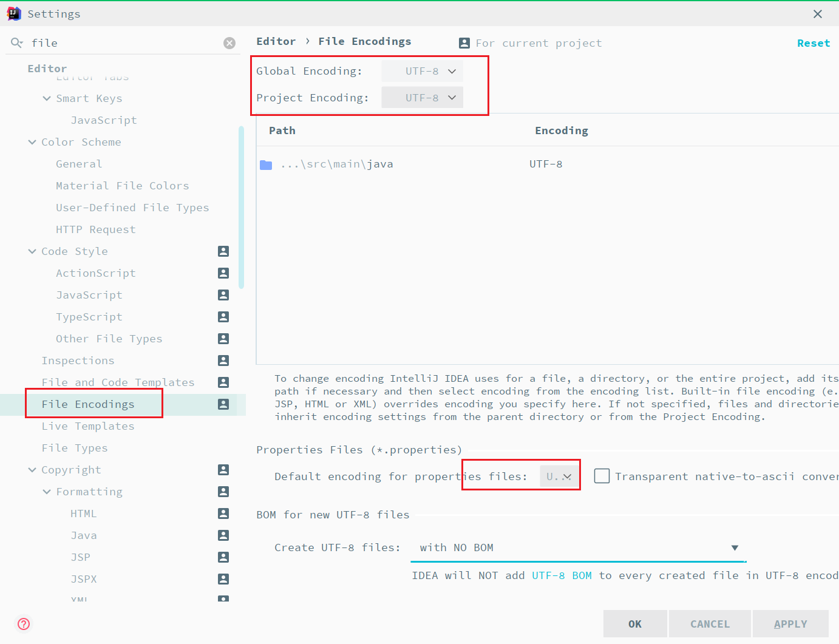This screenshot has height=644, width=839.
Task: Collapse the Color Scheme tree node
Action: (32, 142)
